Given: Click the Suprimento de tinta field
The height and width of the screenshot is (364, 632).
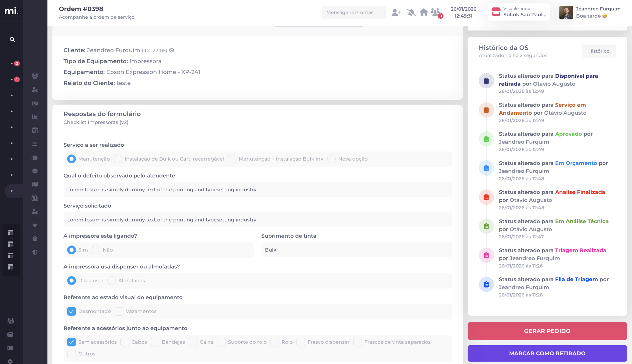Looking at the screenshot, I should [x=356, y=250].
